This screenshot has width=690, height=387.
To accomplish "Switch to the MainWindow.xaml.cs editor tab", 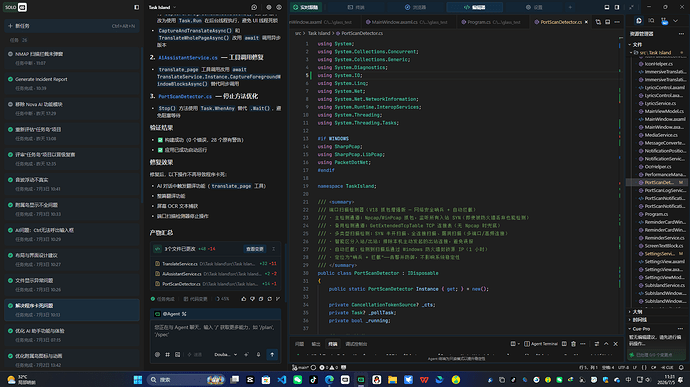I will tap(409, 22).
